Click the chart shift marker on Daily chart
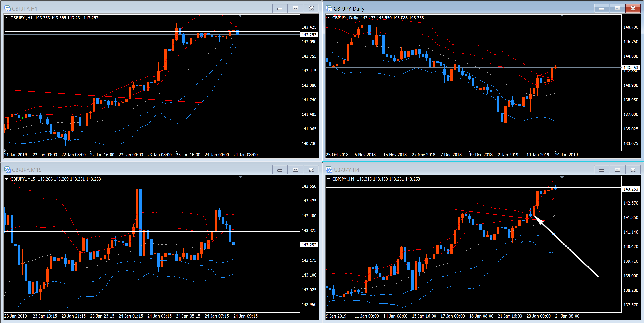 pos(562,16)
